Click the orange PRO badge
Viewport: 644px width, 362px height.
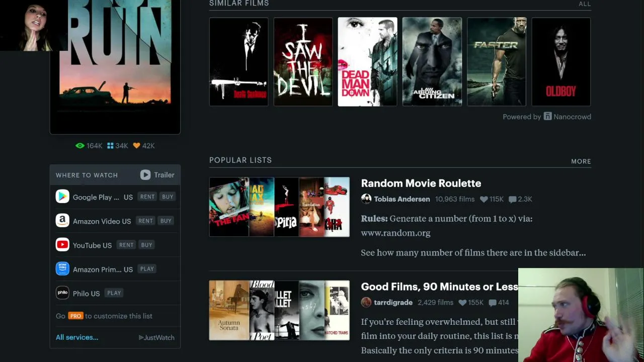click(75, 316)
